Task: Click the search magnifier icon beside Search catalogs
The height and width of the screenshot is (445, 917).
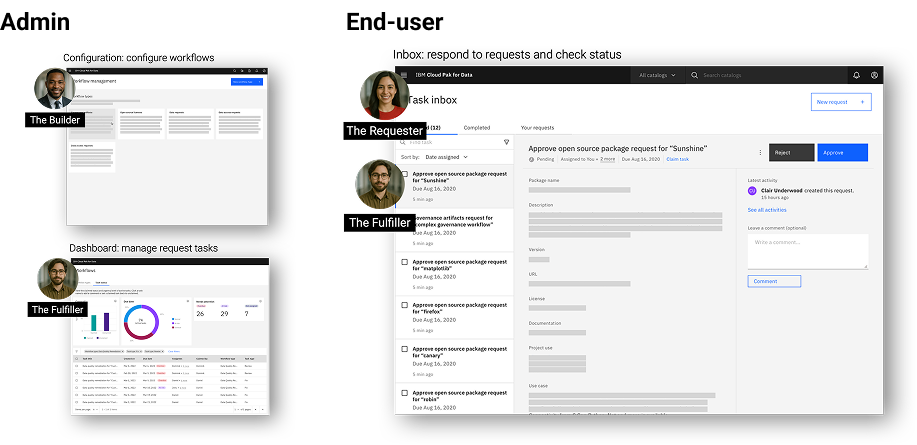Action: (694, 75)
